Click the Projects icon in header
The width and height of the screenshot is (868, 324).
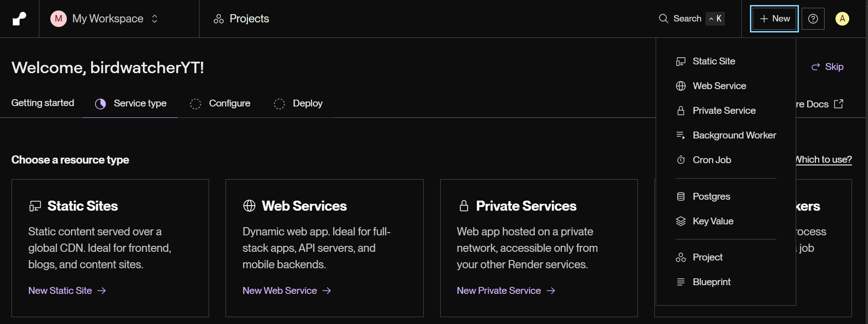(219, 19)
